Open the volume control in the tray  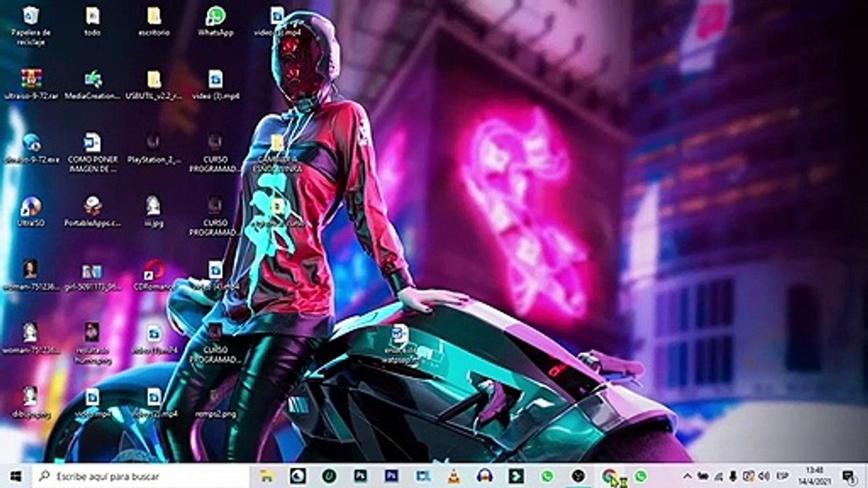click(x=764, y=476)
